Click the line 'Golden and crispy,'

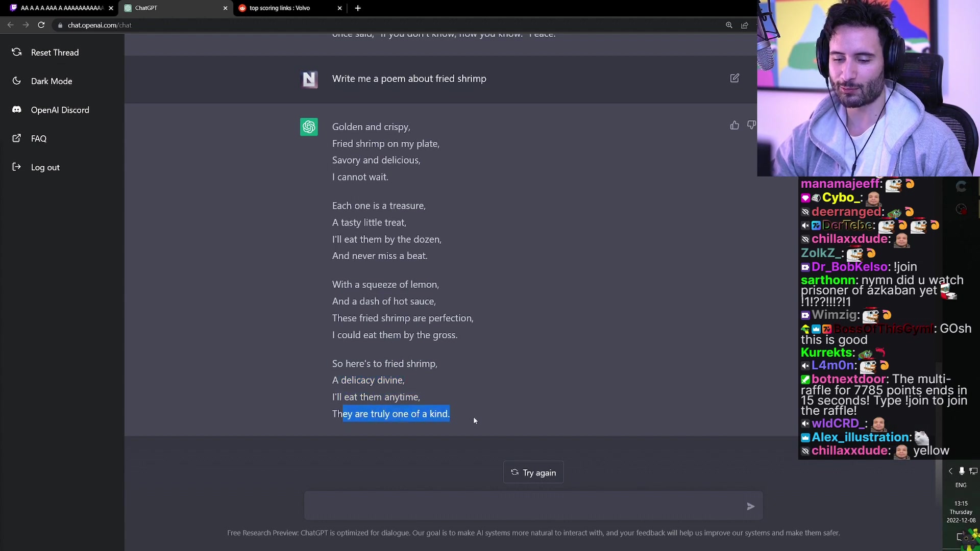tap(371, 127)
